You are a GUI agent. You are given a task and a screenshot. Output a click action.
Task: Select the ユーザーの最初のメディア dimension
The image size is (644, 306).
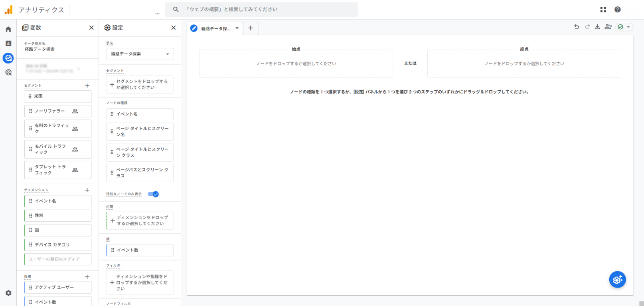click(58, 259)
